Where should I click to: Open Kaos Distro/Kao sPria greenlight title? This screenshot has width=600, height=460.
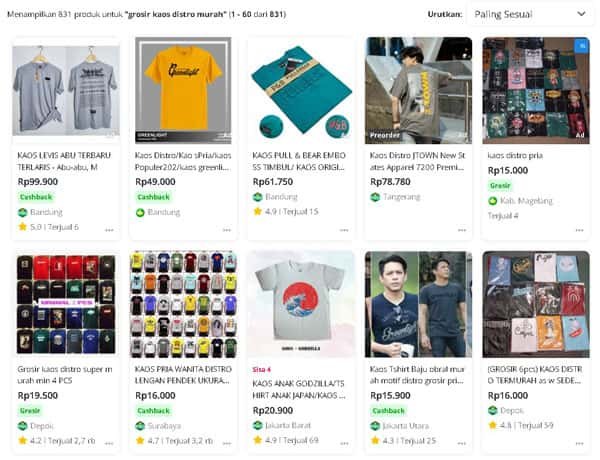tap(183, 161)
